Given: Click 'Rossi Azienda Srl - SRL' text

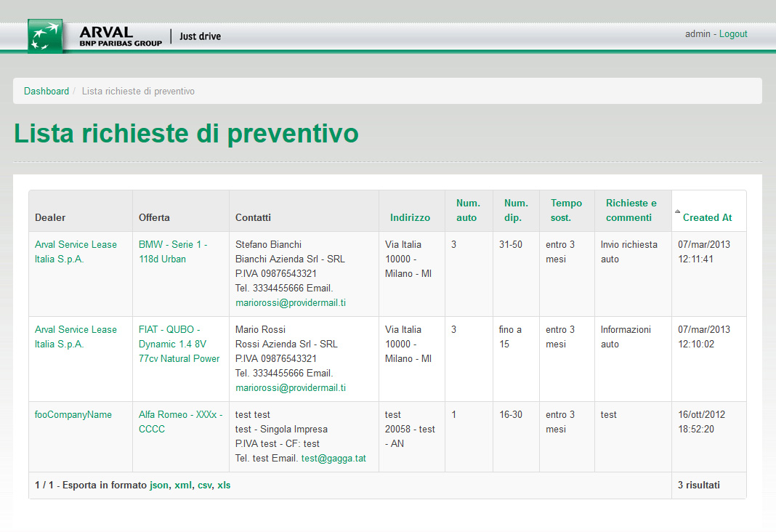Looking at the screenshot, I should (286, 344).
